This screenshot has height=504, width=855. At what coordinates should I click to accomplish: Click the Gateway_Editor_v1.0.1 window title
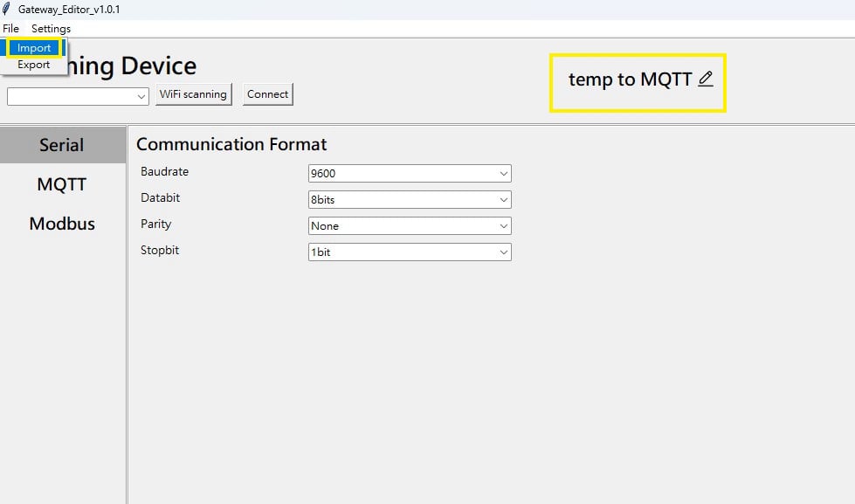tap(69, 9)
